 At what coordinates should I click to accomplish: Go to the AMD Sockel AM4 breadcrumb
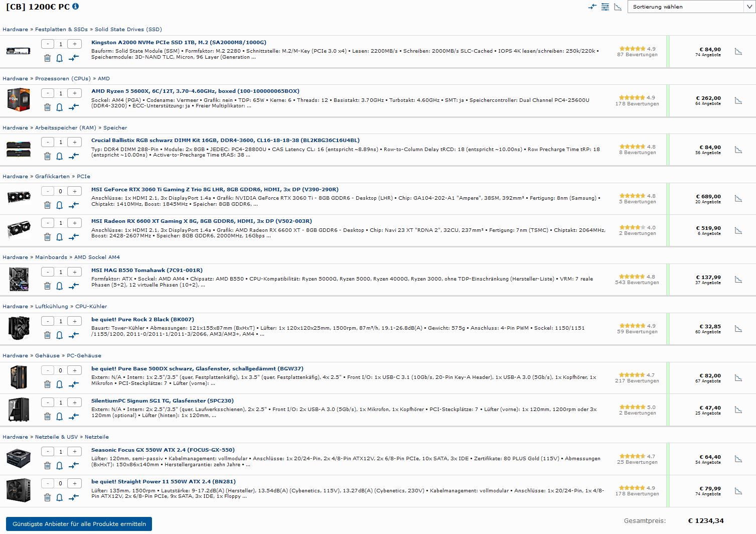[97, 257]
